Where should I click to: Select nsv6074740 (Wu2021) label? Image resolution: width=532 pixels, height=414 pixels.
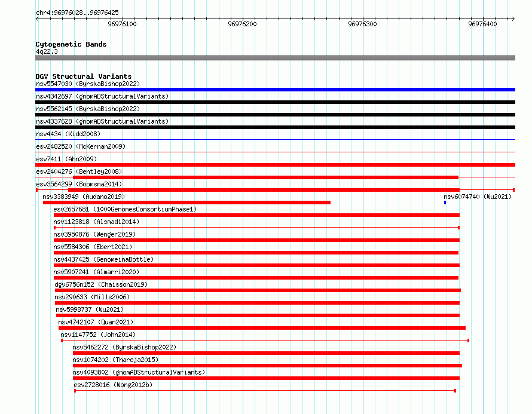pos(478,197)
